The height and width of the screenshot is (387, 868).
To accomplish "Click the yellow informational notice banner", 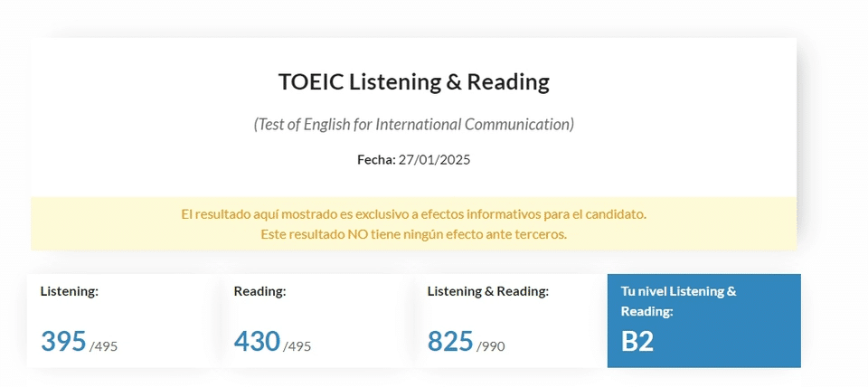I will (413, 223).
